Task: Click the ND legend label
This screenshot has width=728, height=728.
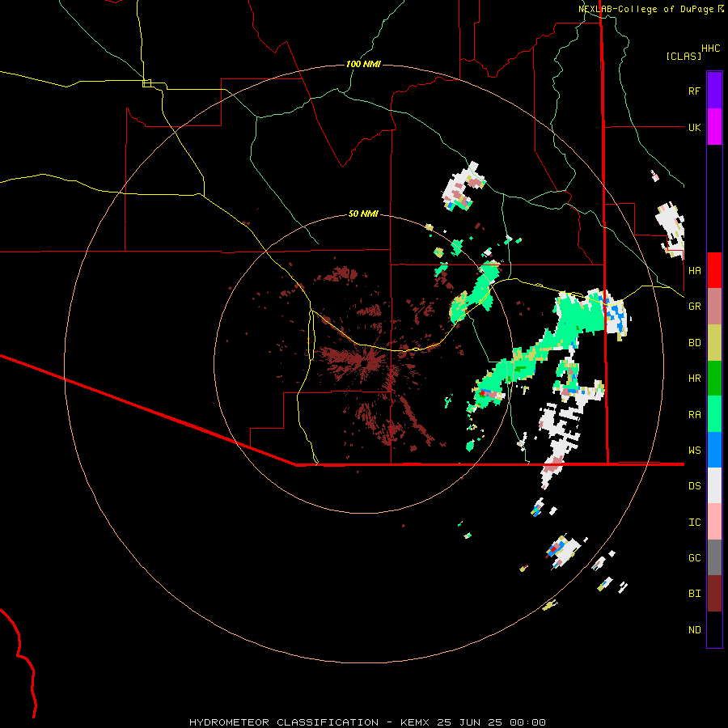Action: coord(694,629)
